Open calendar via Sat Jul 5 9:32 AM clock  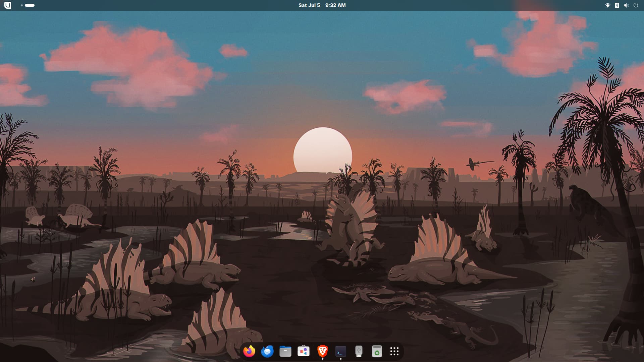pyautogui.click(x=322, y=5)
